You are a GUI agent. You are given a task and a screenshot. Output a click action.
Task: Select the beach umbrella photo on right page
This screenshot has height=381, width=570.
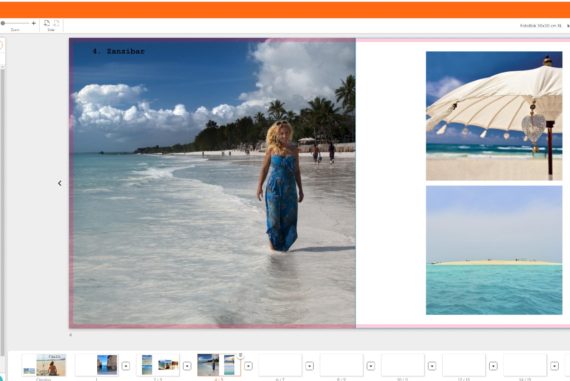click(x=494, y=116)
